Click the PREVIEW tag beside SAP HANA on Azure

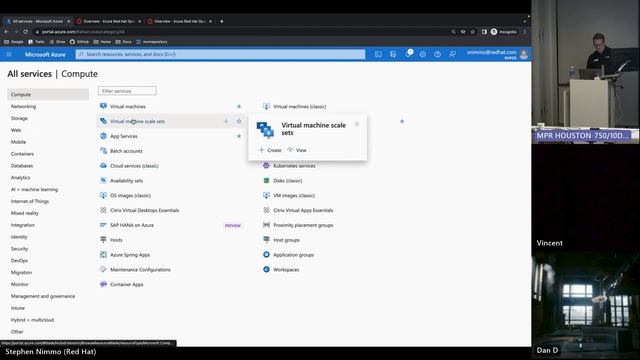(233, 225)
